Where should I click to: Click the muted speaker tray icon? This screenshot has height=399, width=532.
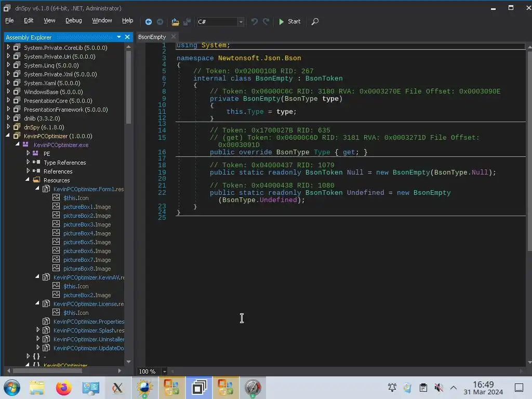pos(438,388)
